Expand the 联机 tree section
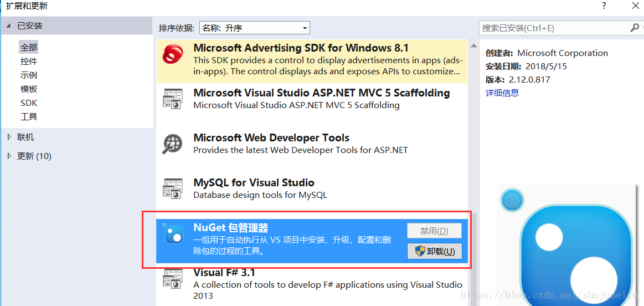The image size is (644, 306). [x=10, y=137]
